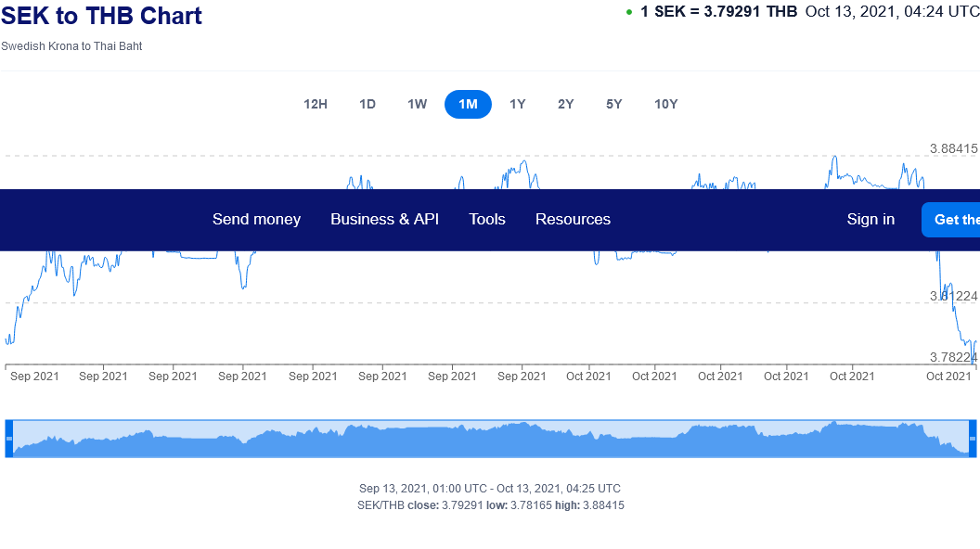
Task: Expand the Resources navigation menu
Action: pyautogui.click(x=573, y=219)
